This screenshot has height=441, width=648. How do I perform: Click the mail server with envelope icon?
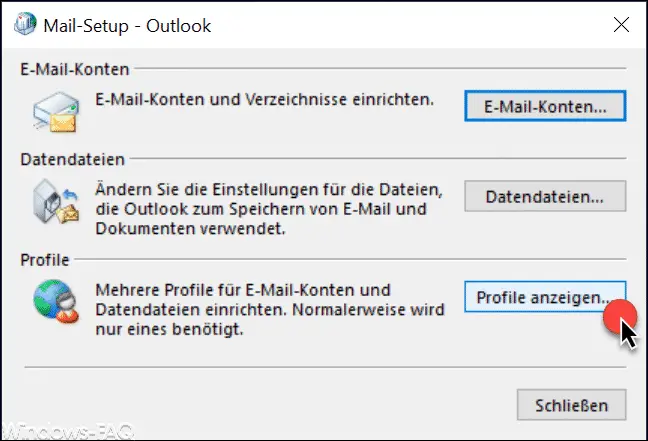click(56, 112)
